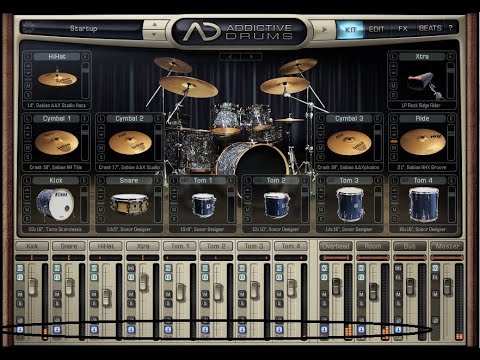This screenshot has height=360, width=480.
Task: Click the Master channel label button
Action: coord(447,246)
